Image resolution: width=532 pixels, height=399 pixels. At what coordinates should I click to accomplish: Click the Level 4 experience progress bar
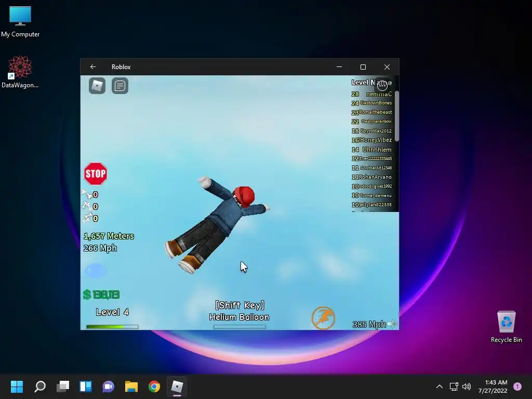[112, 327]
